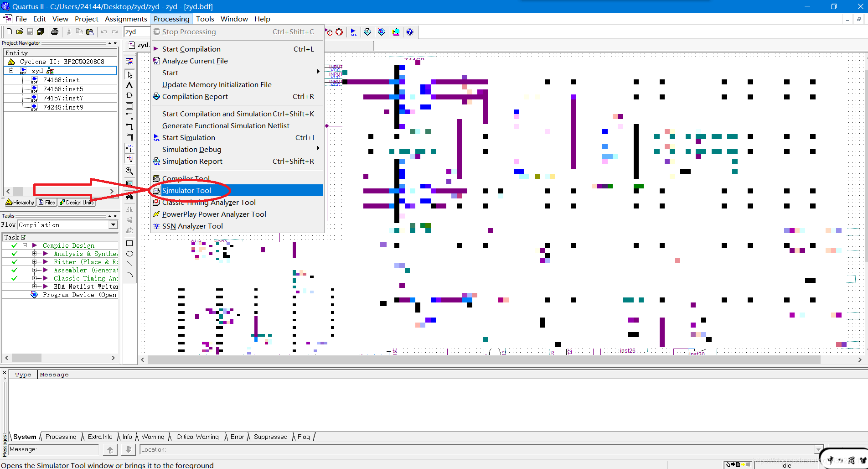868x469 pixels.
Task: Open the File menu
Action: (21, 19)
